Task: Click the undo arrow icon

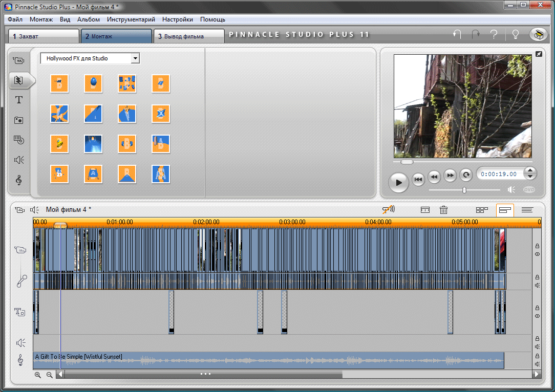Action: coord(457,35)
